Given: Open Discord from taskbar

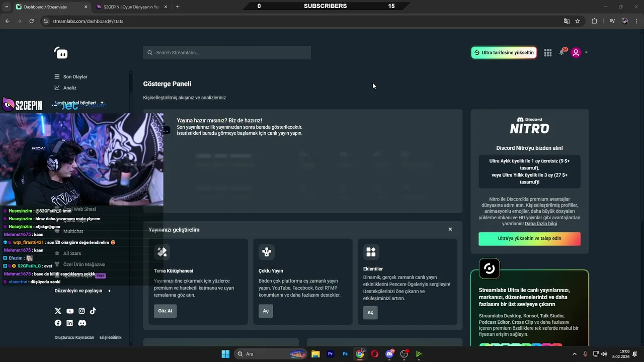Looking at the screenshot, I should click(389, 354).
